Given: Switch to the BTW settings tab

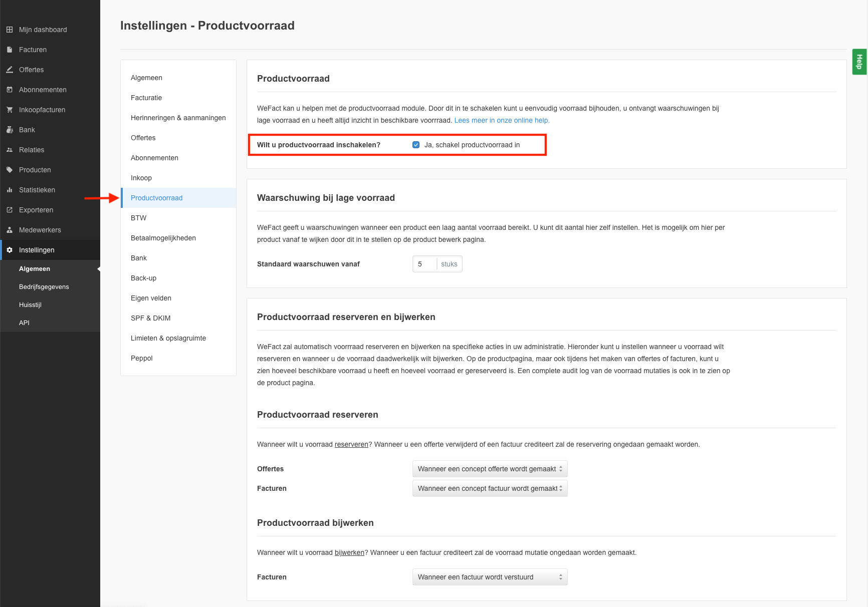Looking at the screenshot, I should click(139, 218).
